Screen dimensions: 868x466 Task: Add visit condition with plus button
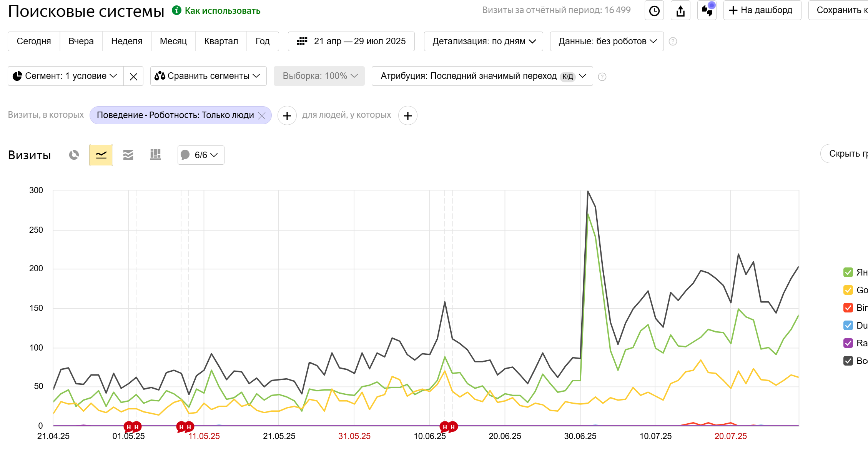287,115
